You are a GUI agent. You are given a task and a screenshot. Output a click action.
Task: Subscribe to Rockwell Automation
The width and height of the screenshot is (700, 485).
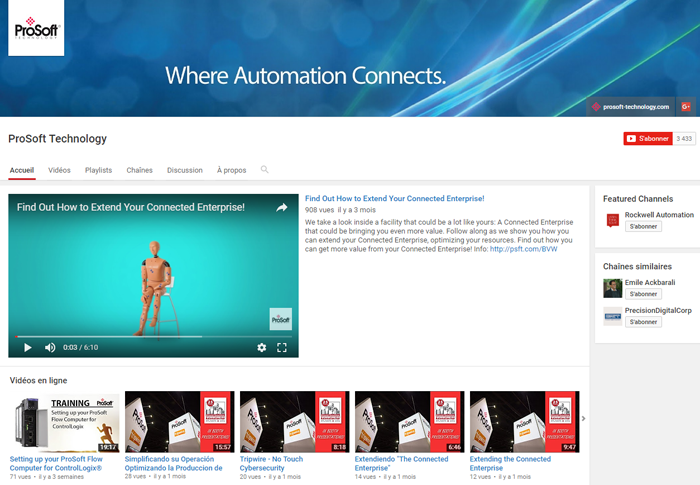[643, 226]
